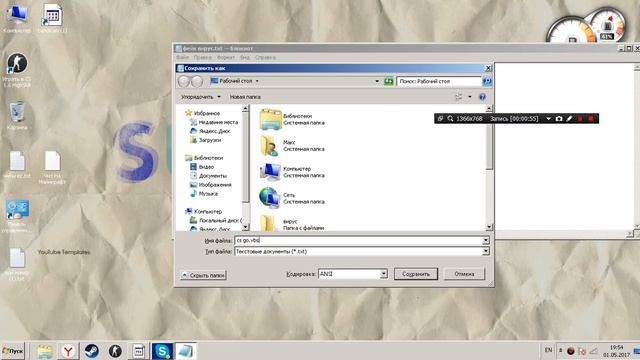Open the view options dropdown arrow
This screenshot has width=640, height=360.
[x=469, y=97]
